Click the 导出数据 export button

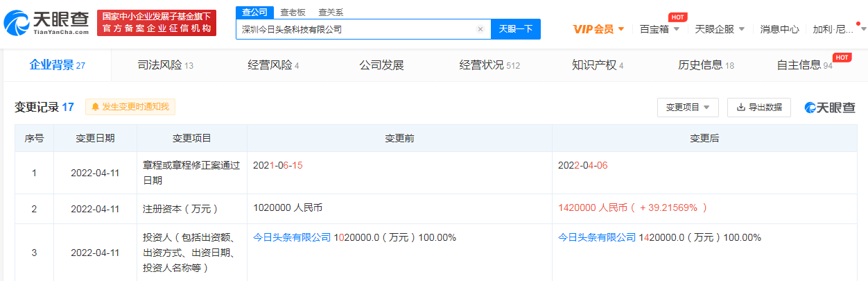point(758,108)
